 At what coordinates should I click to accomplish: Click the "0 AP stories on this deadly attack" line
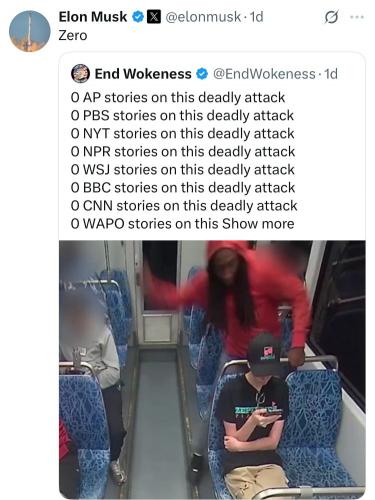(178, 98)
